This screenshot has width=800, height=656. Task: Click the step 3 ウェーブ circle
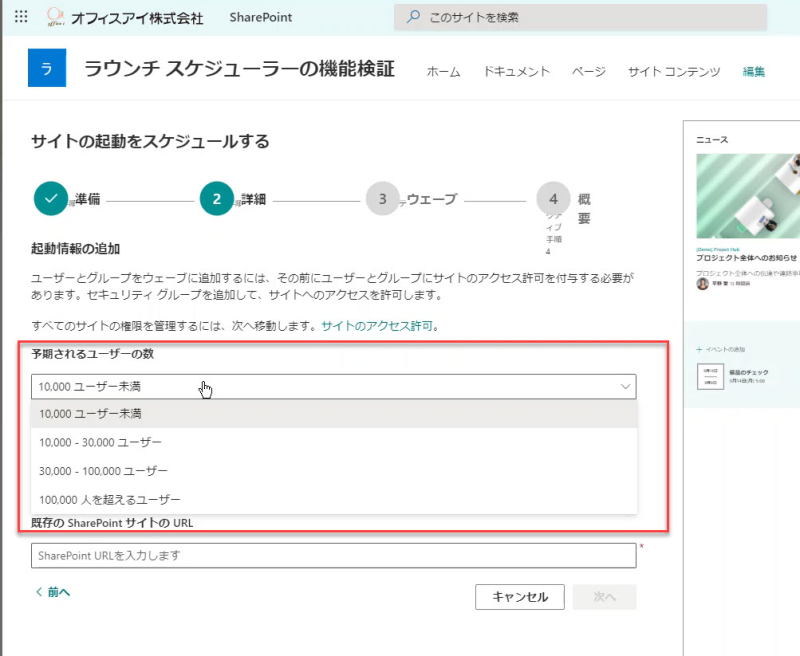pos(383,198)
